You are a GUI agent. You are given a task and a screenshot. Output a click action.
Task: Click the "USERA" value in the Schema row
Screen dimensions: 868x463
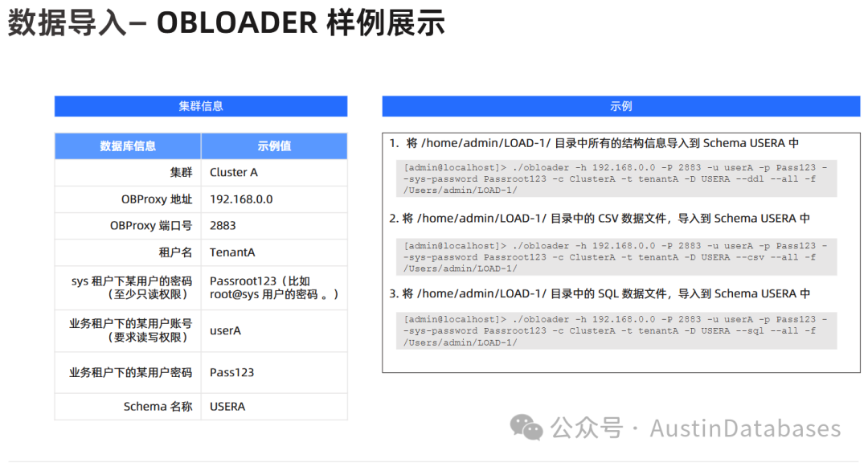click(x=227, y=407)
